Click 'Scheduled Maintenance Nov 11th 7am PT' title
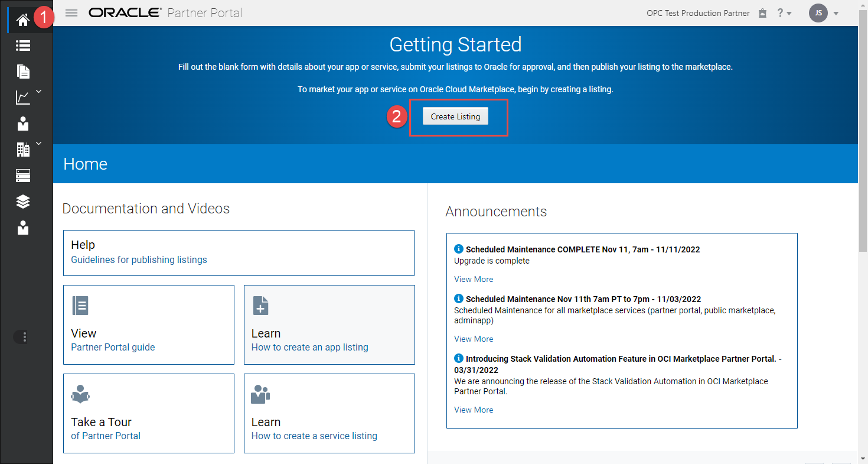 point(583,299)
